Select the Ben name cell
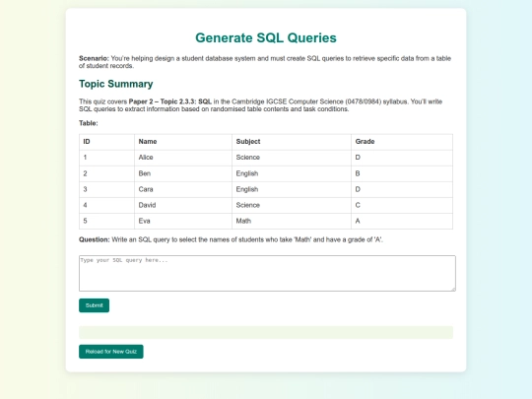The image size is (532, 399). click(x=183, y=173)
